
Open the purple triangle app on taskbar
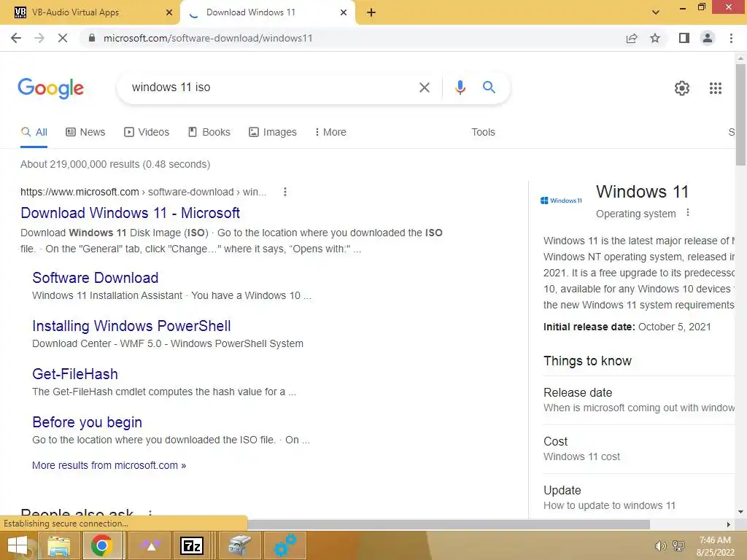(150, 545)
